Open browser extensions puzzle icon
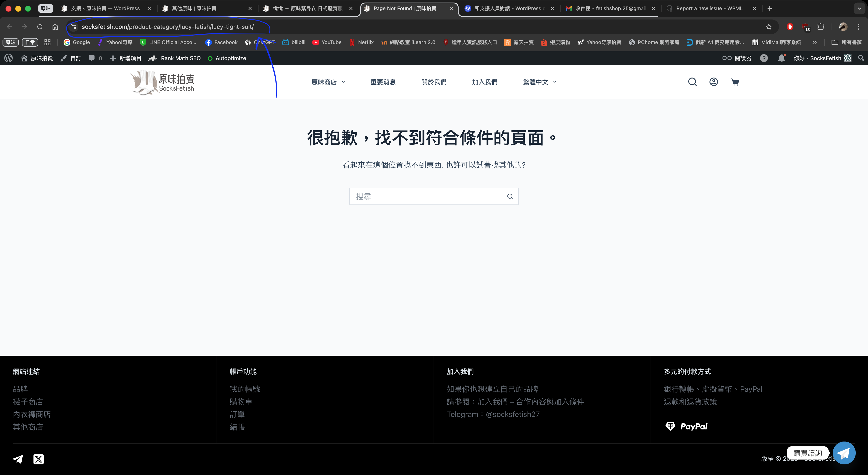Viewport: 868px width, 475px height. 821,27
